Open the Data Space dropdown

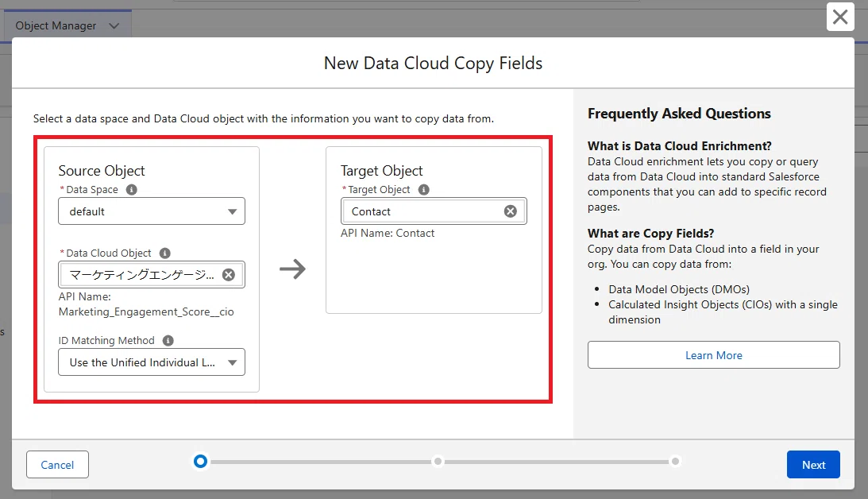point(152,211)
